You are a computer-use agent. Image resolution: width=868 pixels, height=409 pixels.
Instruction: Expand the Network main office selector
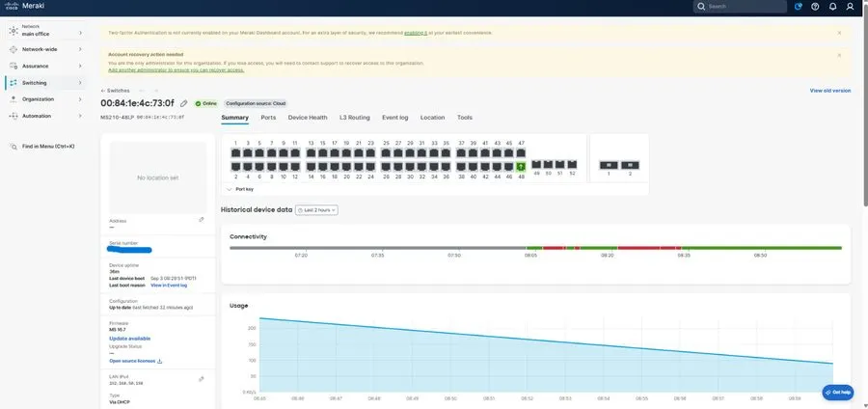point(44,31)
